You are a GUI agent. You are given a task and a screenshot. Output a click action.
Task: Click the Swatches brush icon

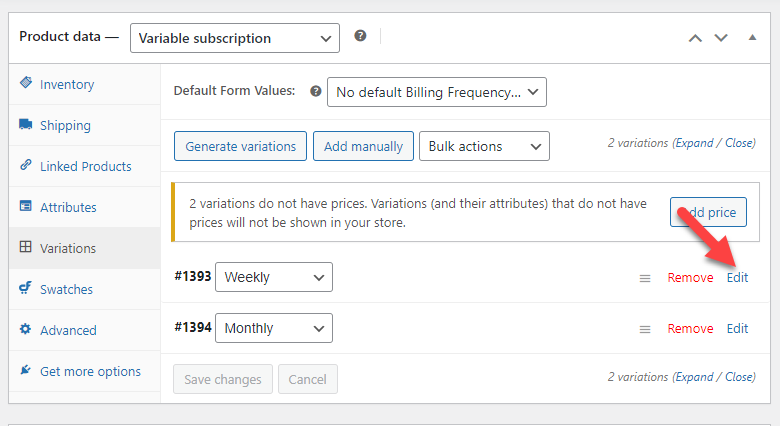point(25,289)
